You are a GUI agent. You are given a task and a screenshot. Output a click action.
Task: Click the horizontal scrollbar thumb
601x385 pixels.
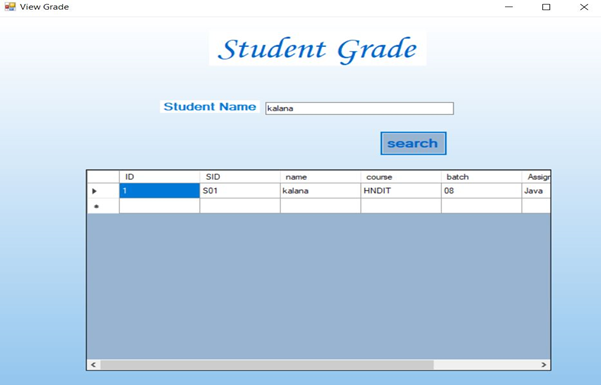(x=267, y=365)
